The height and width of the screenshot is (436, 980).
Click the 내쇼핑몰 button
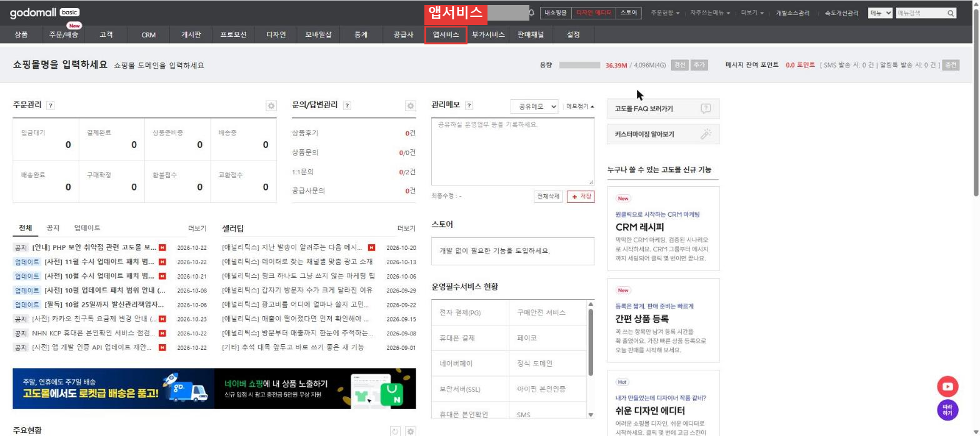click(556, 12)
